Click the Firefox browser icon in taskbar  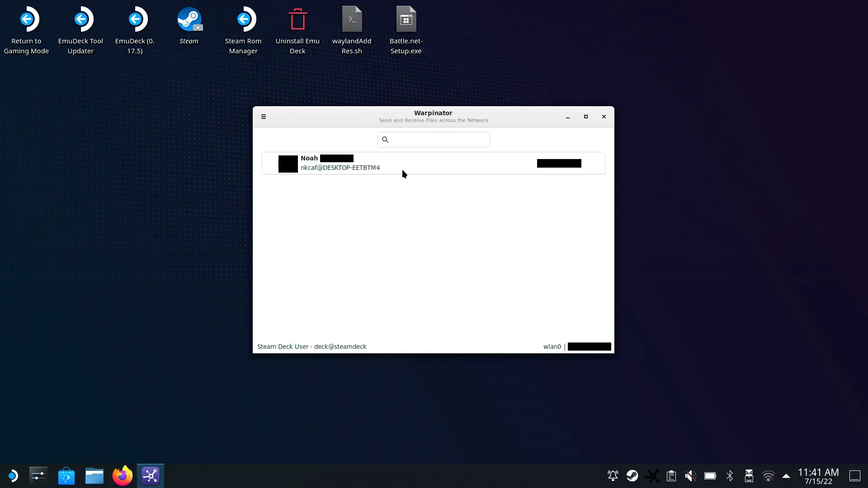tap(123, 475)
